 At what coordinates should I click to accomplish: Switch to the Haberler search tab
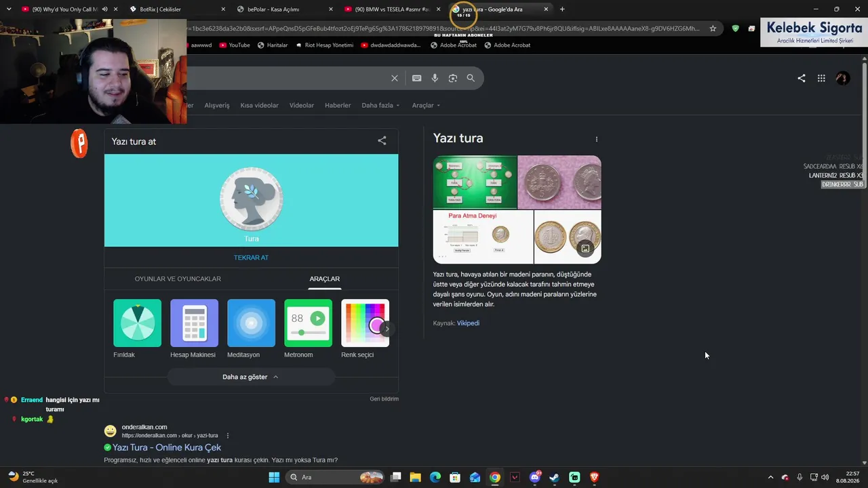click(338, 105)
